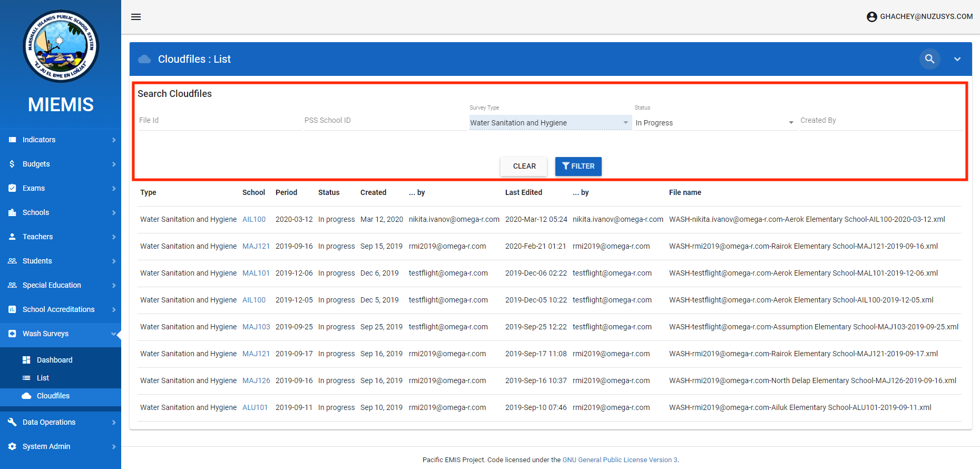The image size is (980, 469).
Task: Click the hamburger menu icon
Action: click(x=136, y=17)
